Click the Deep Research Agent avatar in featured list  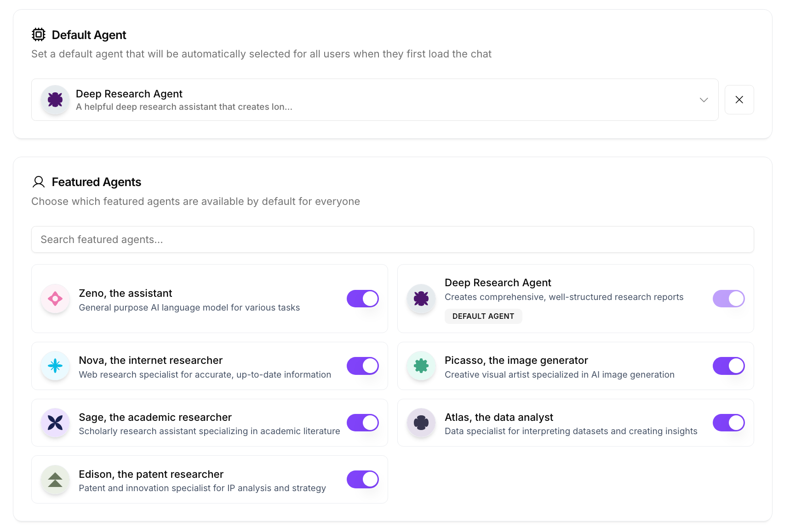pos(421,299)
